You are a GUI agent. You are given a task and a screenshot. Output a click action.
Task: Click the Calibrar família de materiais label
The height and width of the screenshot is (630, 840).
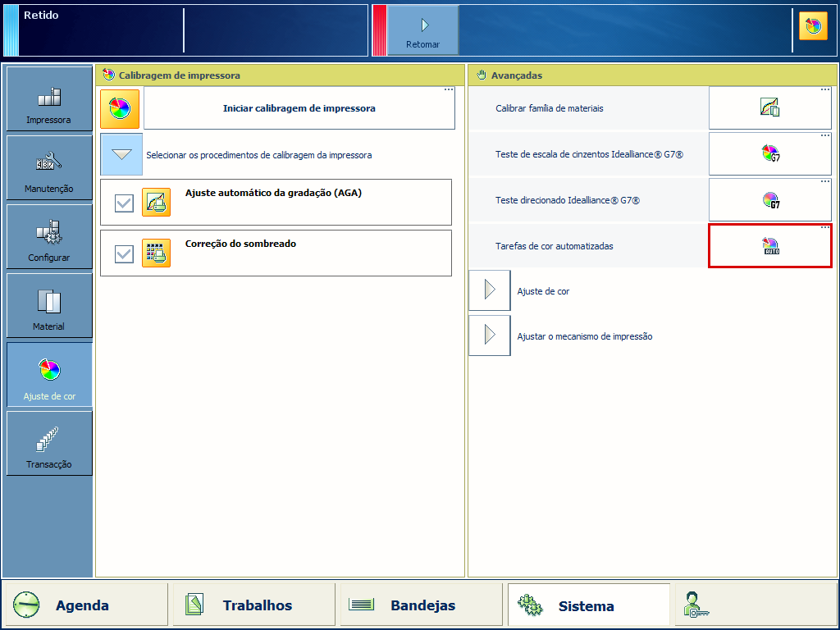coord(549,108)
